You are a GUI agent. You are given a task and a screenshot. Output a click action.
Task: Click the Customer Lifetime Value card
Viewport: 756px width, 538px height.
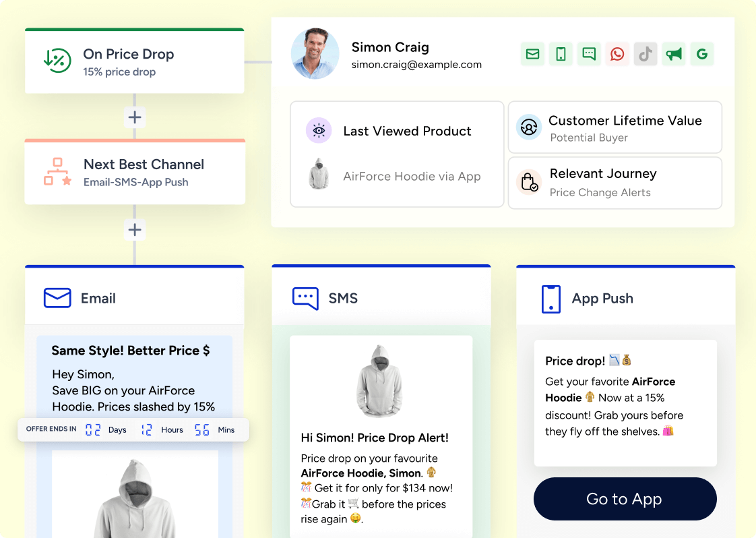point(615,127)
